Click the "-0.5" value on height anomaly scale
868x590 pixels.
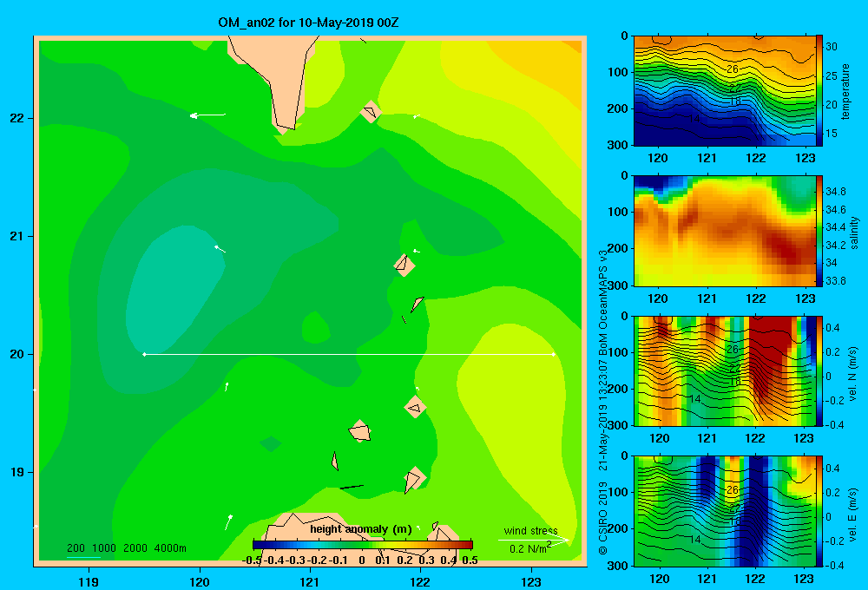click(x=252, y=560)
